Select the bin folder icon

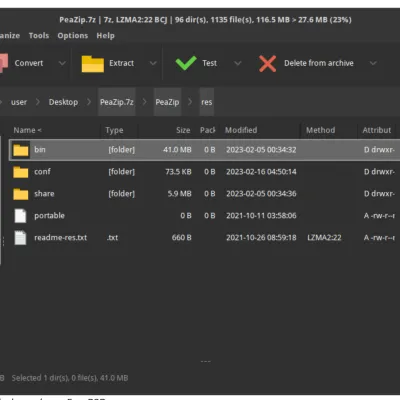pos(21,150)
